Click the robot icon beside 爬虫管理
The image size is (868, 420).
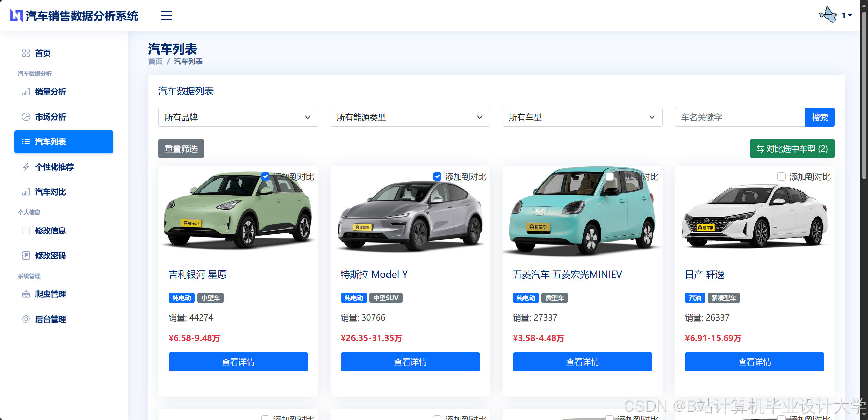coord(26,294)
